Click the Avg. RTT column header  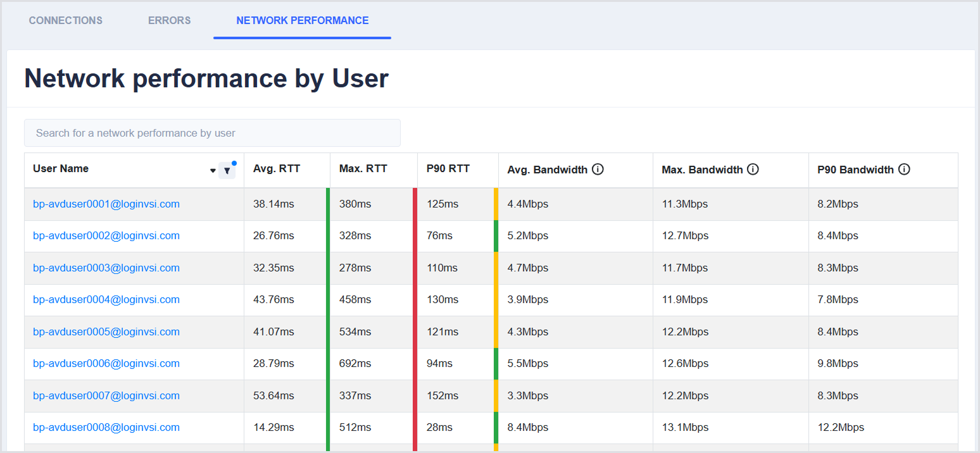[277, 168]
